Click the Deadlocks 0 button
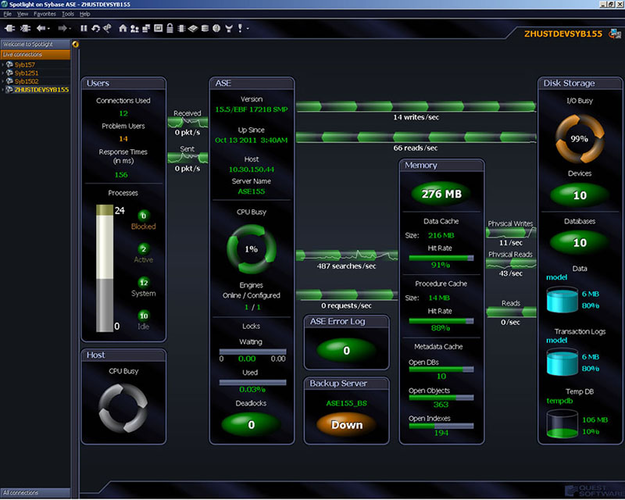This screenshot has height=500, width=625. coord(251,425)
